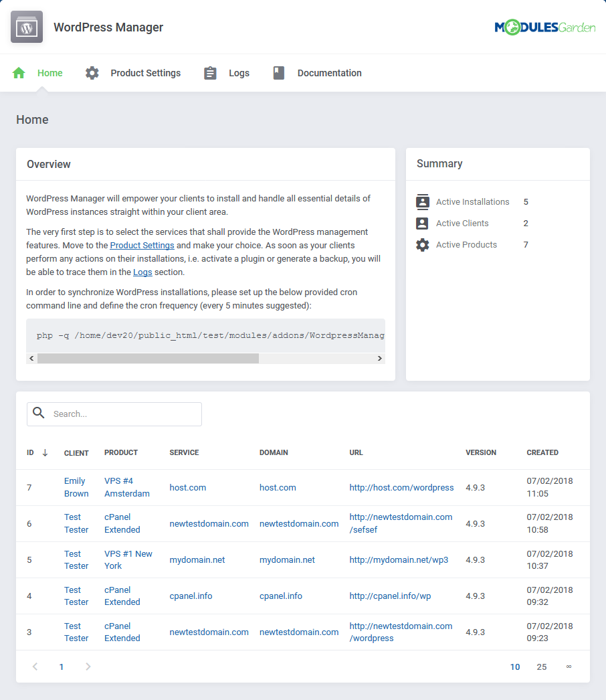Viewport: 606px width, 700px height.
Task: Open the cpanel.info service link
Action: [x=191, y=596]
